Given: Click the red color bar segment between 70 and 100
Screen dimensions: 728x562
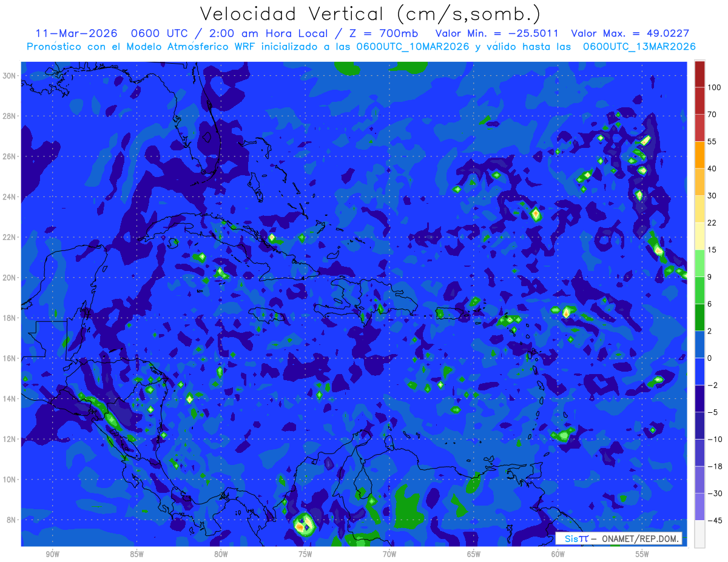Looking at the screenshot, I should (699, 101).
